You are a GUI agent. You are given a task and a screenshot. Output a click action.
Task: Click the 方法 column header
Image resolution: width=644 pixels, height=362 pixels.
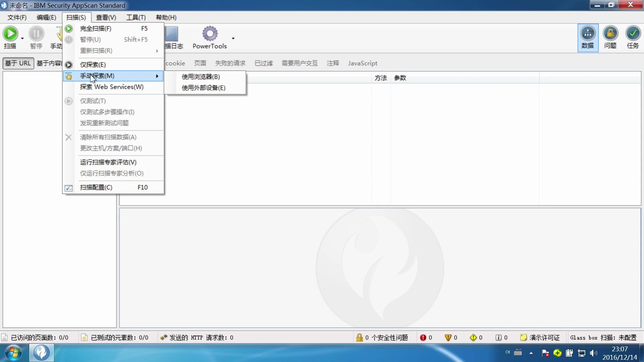tap(381, 78)
